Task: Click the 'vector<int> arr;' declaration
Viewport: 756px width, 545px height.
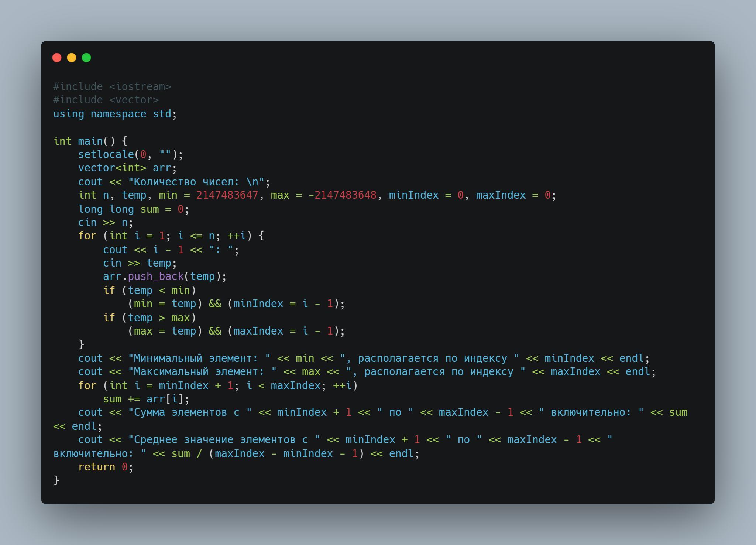Action: pyautogui.click(x=128, y=168)
